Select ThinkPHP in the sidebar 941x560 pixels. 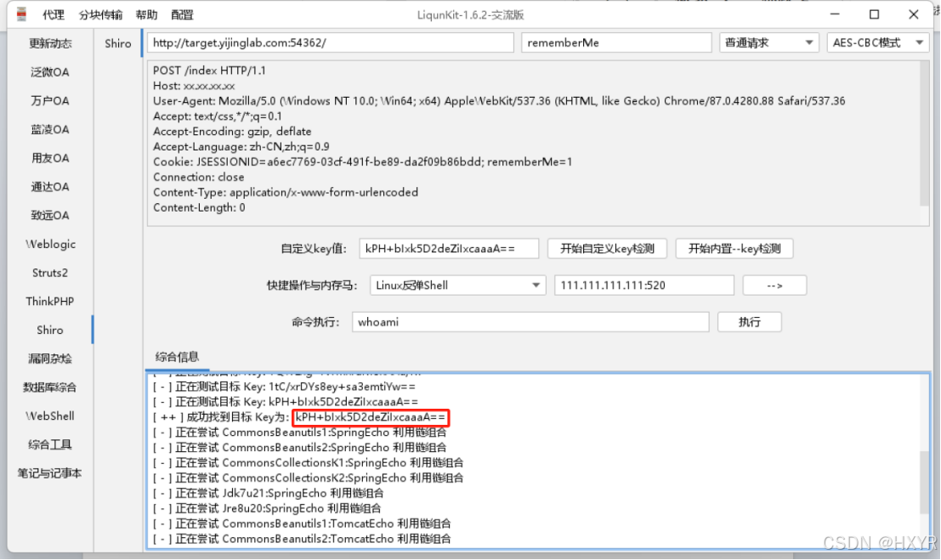point(50,302)
